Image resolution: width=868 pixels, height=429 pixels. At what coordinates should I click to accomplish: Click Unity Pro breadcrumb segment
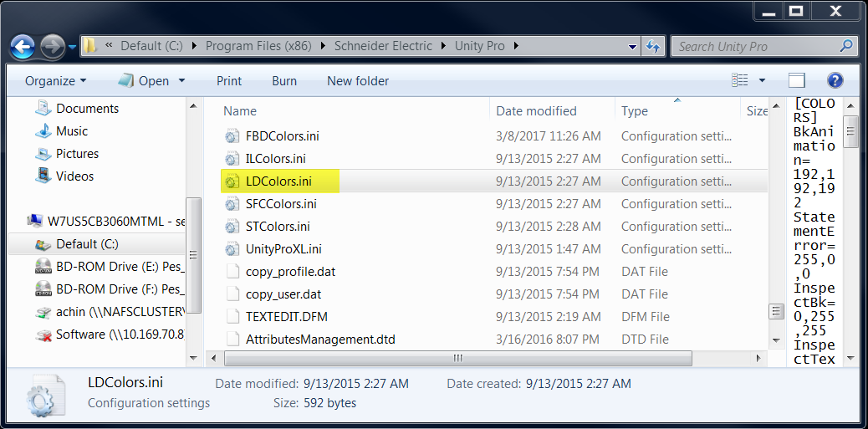(x=479, y=47)
